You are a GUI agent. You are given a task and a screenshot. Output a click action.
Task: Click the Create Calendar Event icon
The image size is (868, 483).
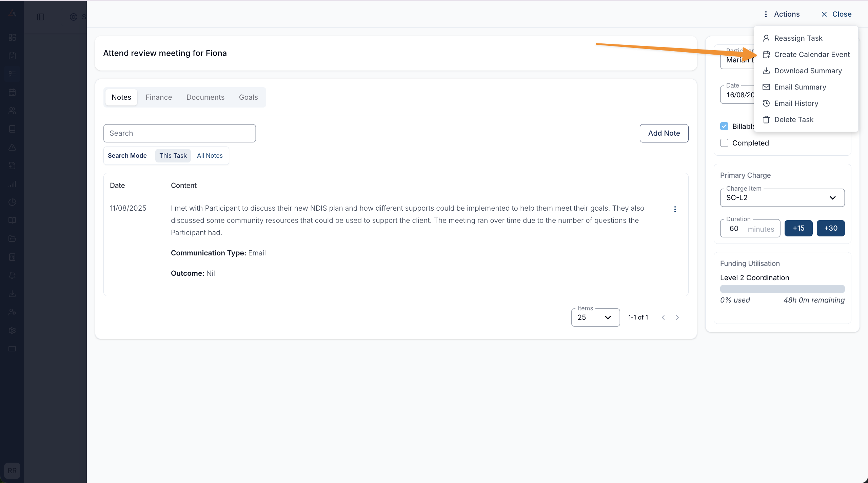click(x=766, y=54)
